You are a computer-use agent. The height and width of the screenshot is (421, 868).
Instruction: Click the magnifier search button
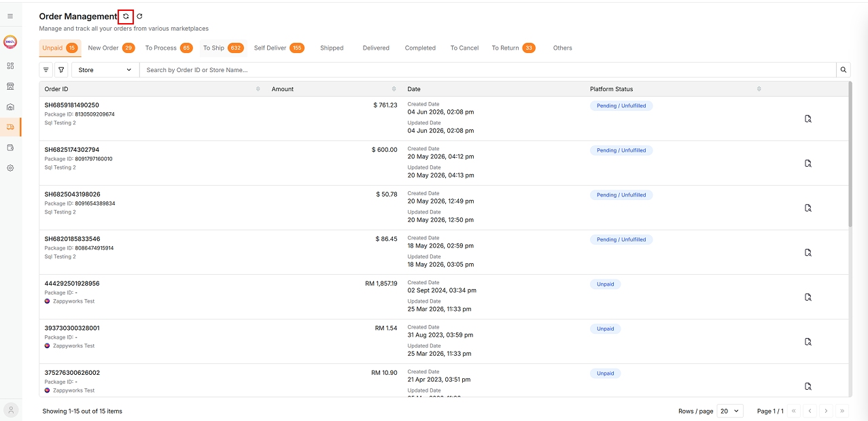(x=844, y=70)
